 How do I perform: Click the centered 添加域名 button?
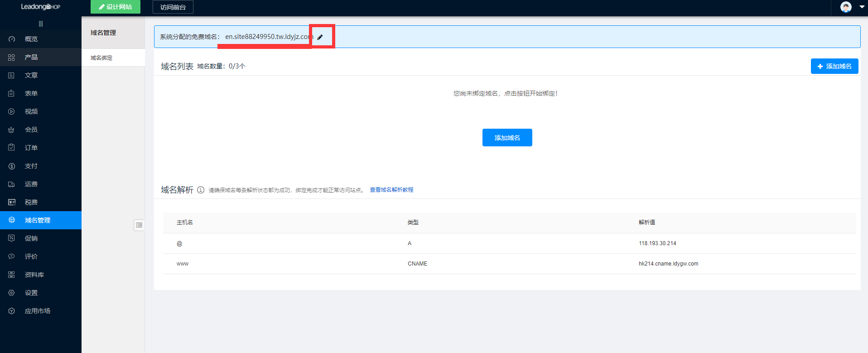point(507,138)
